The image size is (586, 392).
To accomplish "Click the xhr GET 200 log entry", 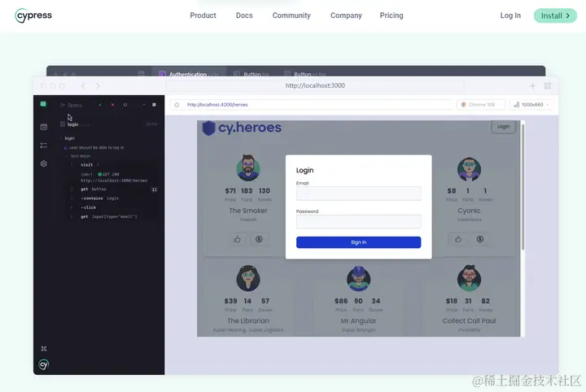I will click(114, 177).
